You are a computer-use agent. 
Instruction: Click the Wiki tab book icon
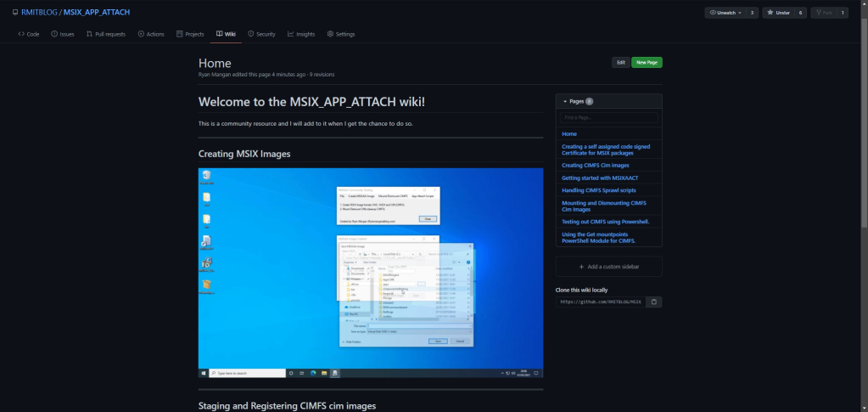point(219,34)
